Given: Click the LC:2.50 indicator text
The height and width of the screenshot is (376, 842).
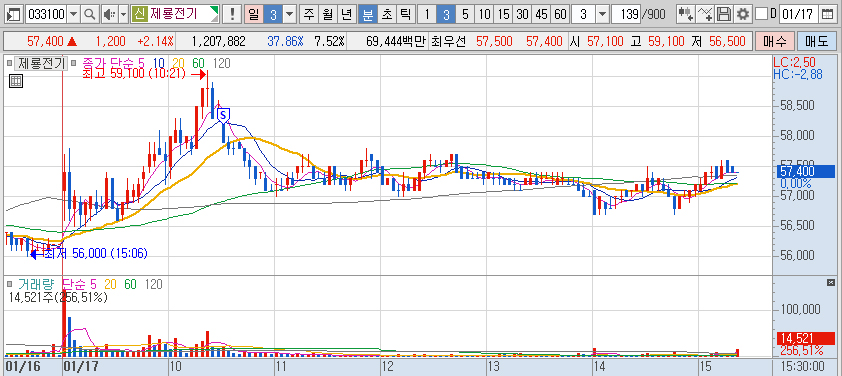Looking at the screenshot, I should [x=794, y=63].
